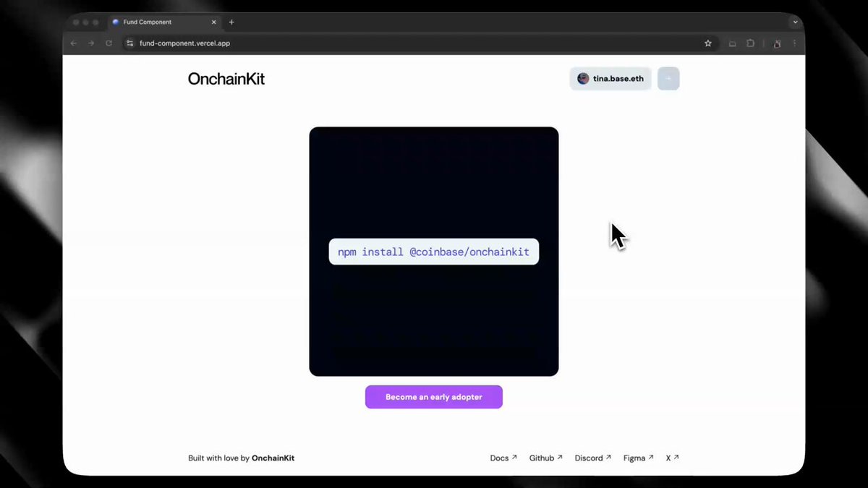Viewport: 868px width, 488px height.
Task: Open the X footer link
Action: coord(673,458)
